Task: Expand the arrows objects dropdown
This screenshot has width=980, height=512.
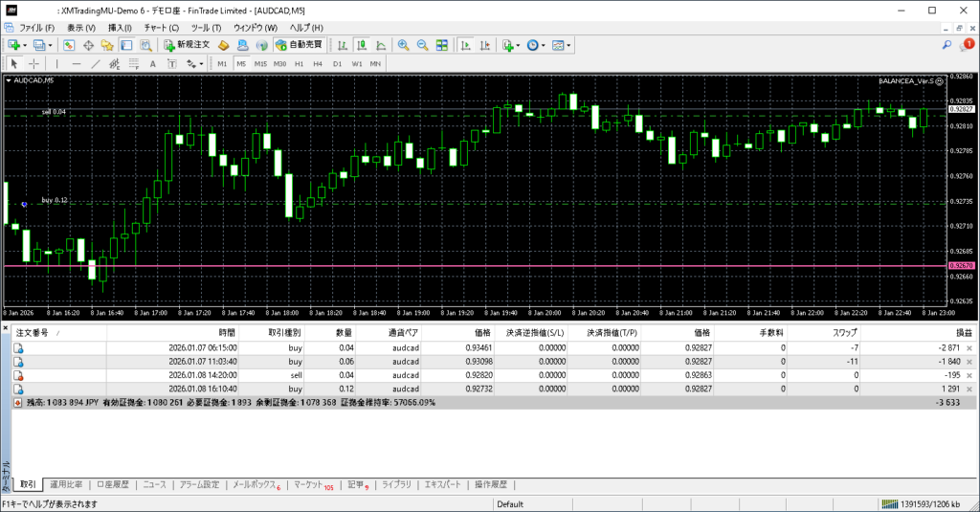Action: (x=201, y=64)
